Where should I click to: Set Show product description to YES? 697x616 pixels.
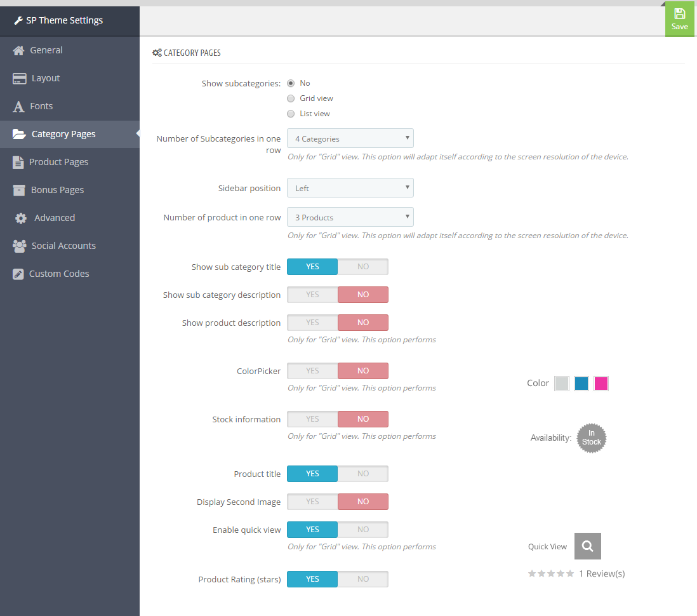coord(312,323)
